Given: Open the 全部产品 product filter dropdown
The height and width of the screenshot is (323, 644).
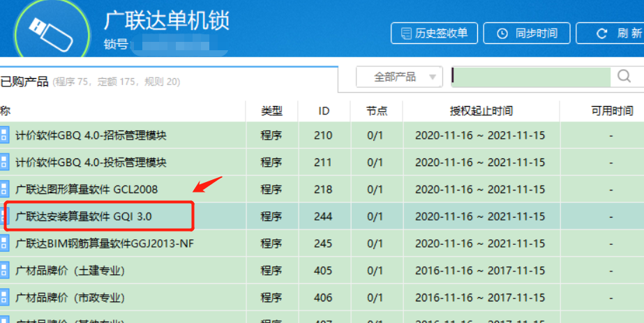Looking at the screenshot, I should (399, 77).
